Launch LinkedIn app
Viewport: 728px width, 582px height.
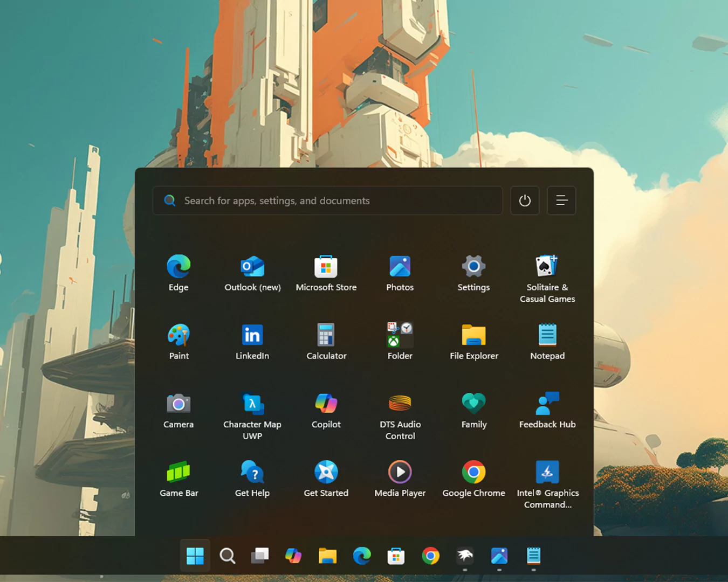252,342
